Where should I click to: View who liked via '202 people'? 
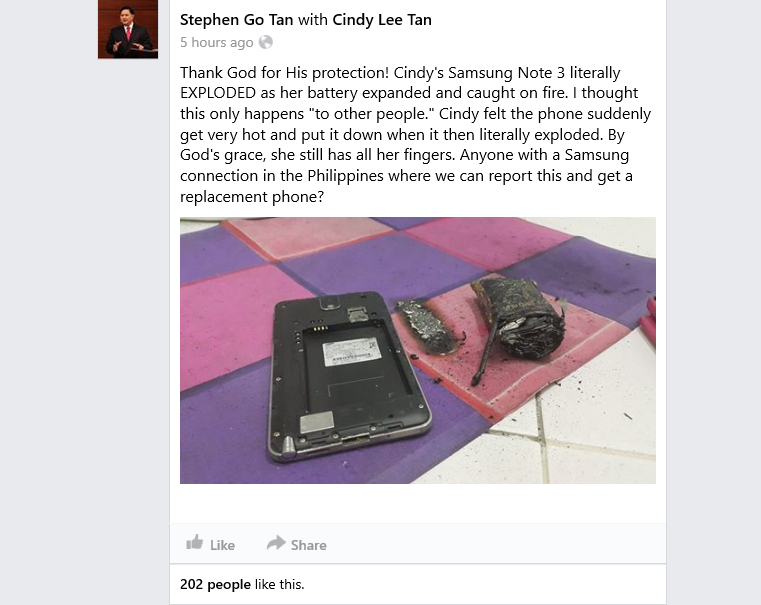pyautogui.click(x=215, y=584)
